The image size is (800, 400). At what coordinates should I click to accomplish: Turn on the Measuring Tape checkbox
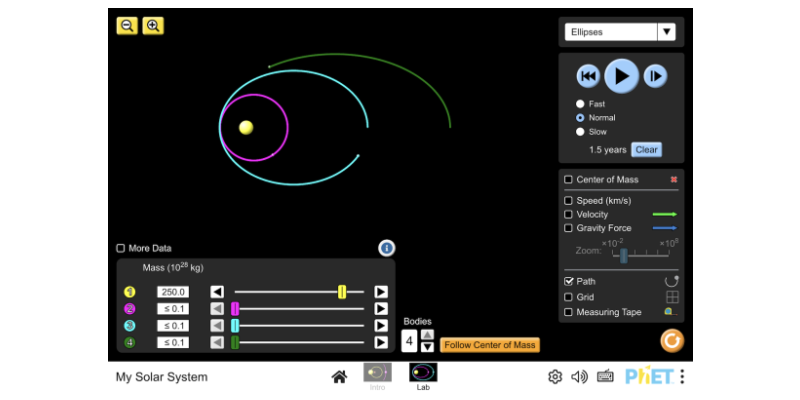pyautogui.click(x=569, y=312)
